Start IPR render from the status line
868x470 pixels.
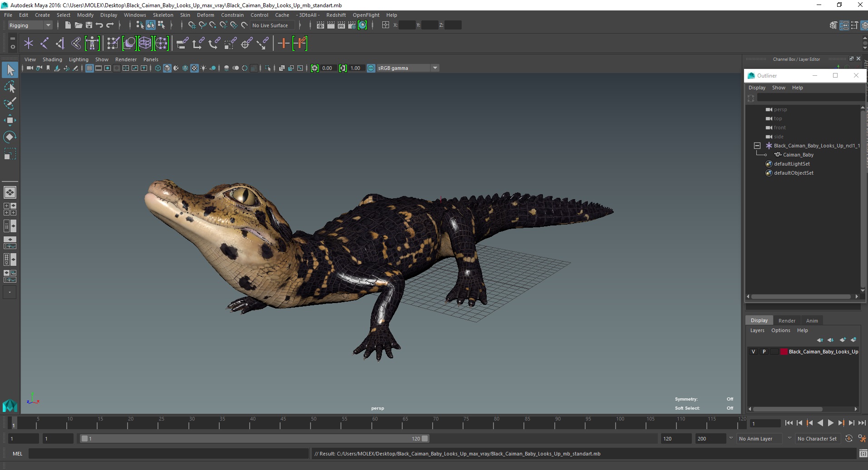click(x=341, y=25)
